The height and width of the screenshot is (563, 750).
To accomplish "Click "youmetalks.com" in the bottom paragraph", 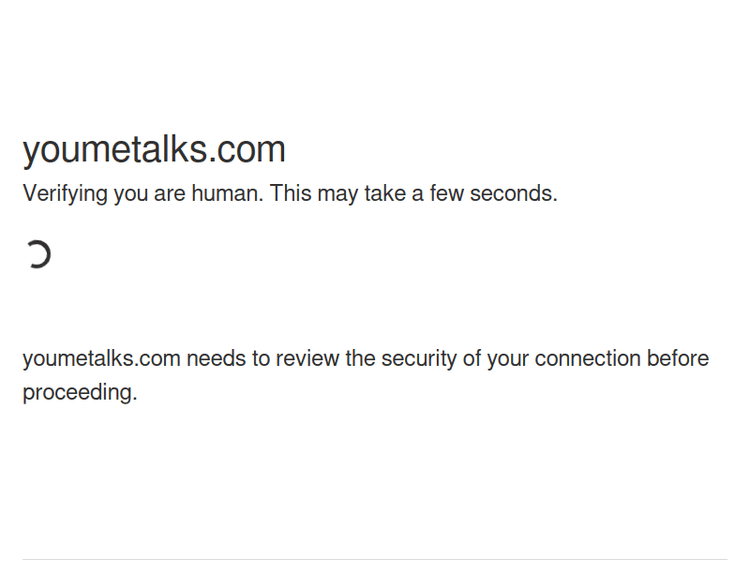I will pos(101,358).
